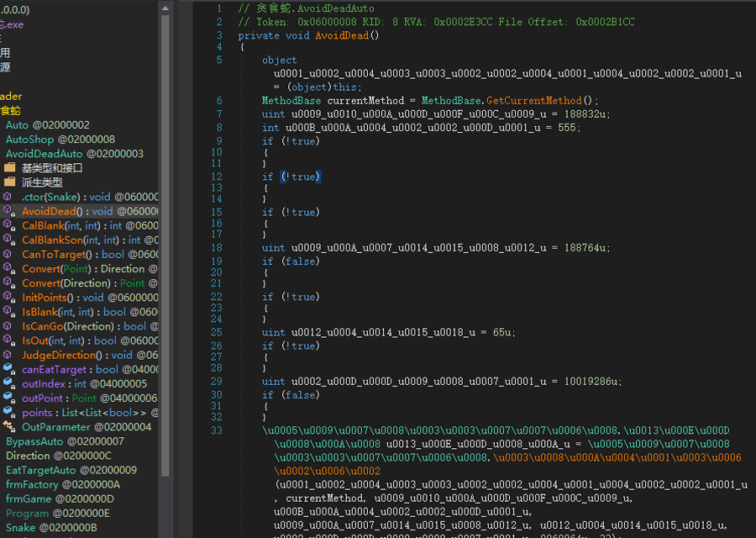Click the method icon beside Convert(Point)
Viewport: 756px width, 538px height.
[8, 269]
